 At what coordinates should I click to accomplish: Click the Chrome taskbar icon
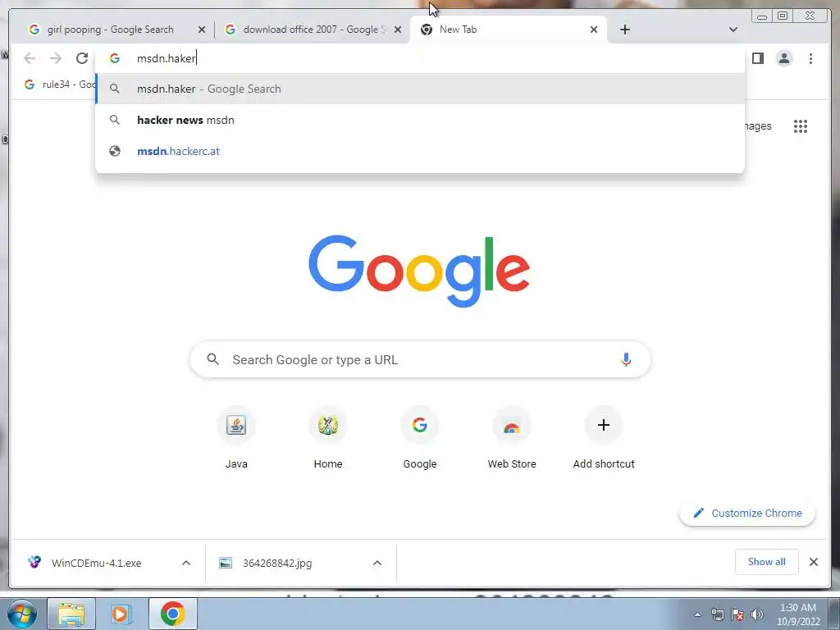coord(172,614)
